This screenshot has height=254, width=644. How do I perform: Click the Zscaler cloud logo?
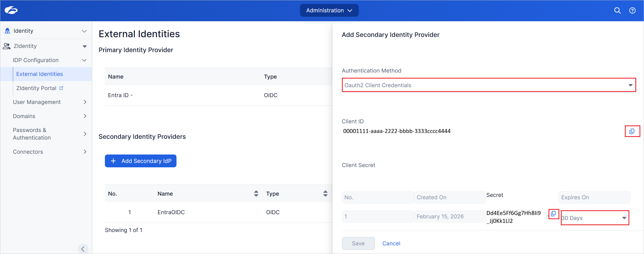[11, 10]
